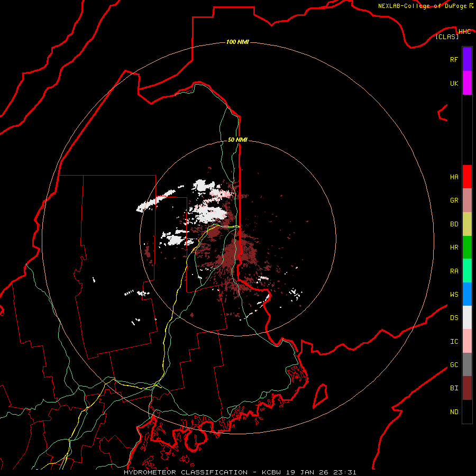Click the UK magenta legend swatch
The image size is (476, 476).
[467, 83]
